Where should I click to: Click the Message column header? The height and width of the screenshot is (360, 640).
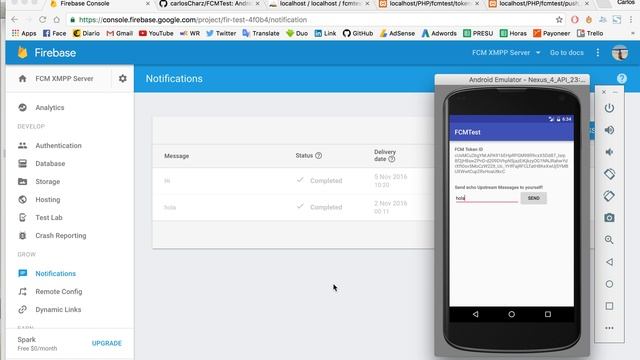click(x=176, y=156)
